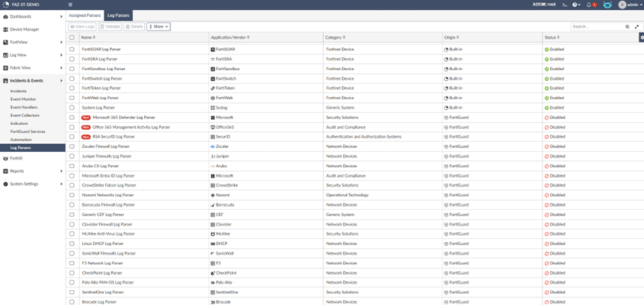
Task: Open Device Manager in the sidebar
Action: (25, 29)
